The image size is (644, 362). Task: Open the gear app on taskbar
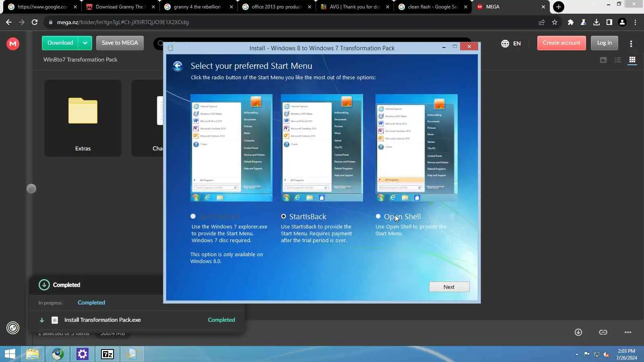pyautogui.click(x=83, y=354)
